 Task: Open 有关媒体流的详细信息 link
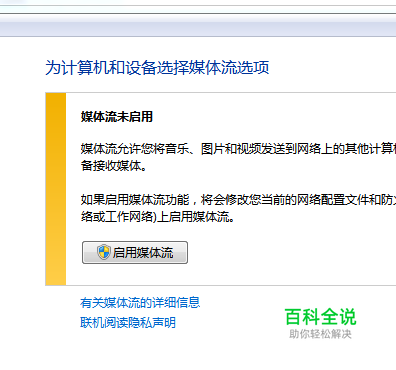coord(140,303)
